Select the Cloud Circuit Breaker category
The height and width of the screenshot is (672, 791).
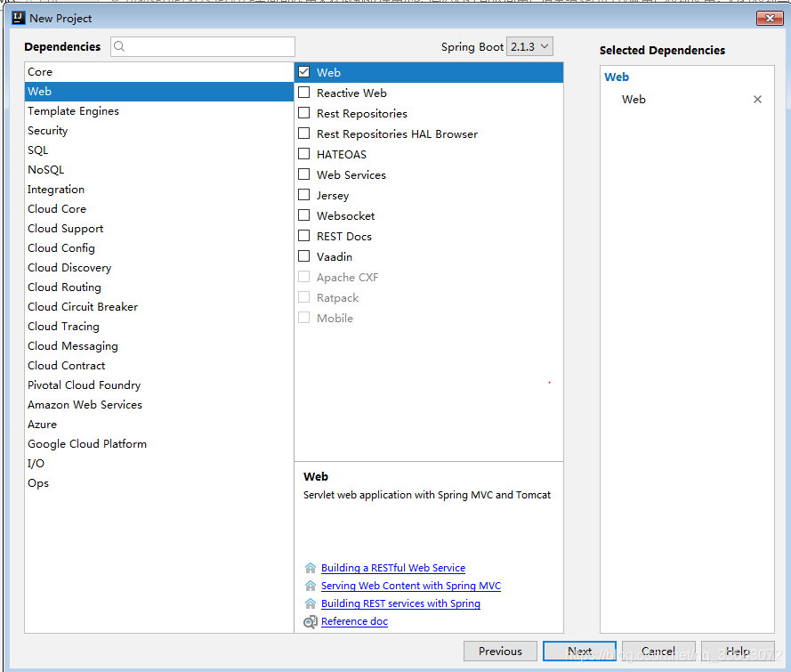pos(159,307)
